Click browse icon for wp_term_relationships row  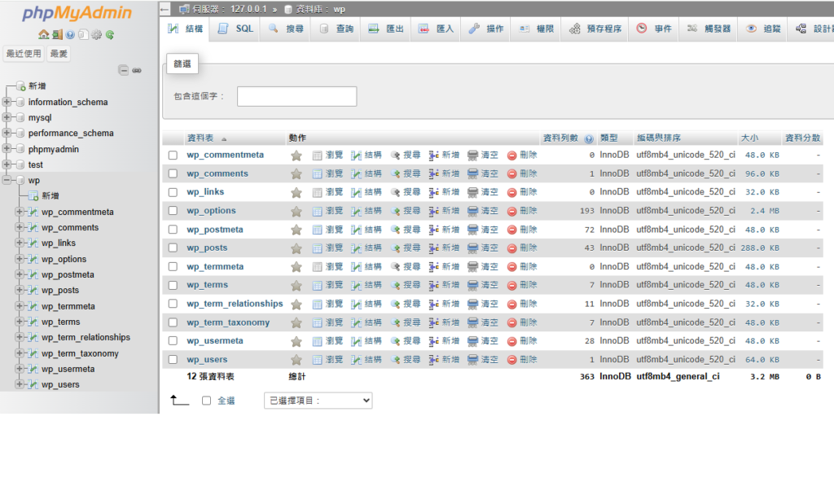[317, 304]
